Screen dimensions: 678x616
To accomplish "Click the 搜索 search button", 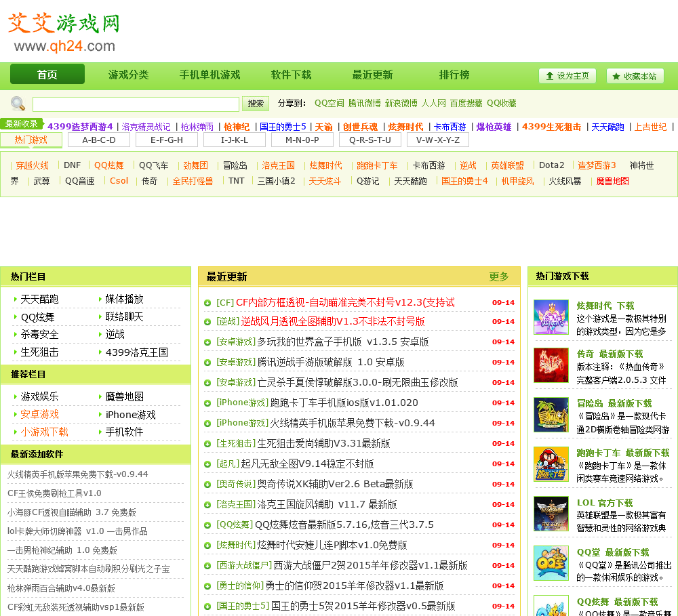I will (256, 103).
